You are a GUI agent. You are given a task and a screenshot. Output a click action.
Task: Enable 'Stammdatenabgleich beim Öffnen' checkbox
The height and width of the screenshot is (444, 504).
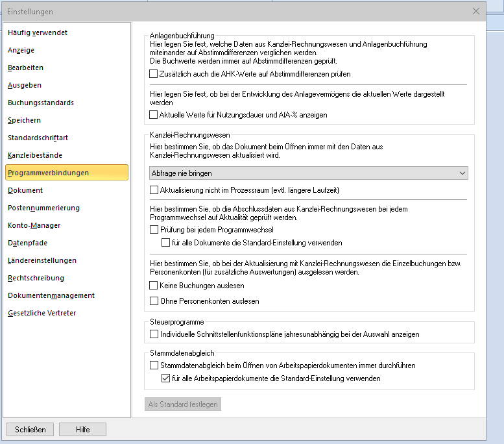(154, 365)
